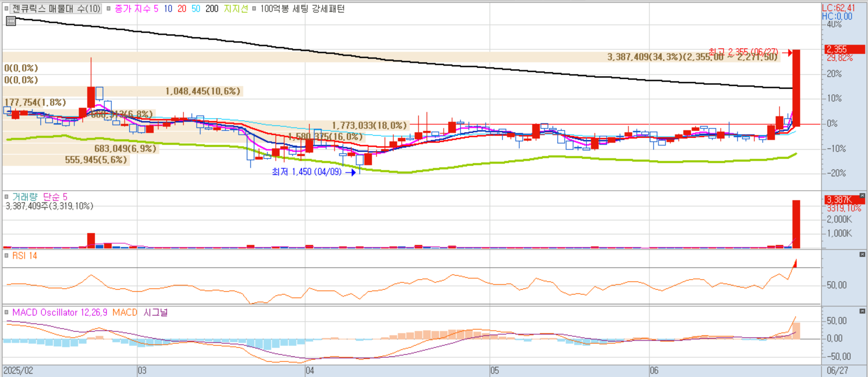Select the green 지지선 support line label
Screen dimensions: 868x377
coord(236,9)
